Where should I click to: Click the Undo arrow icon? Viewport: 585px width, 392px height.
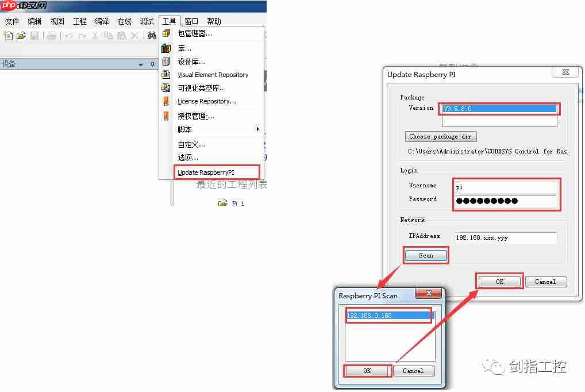tap(68, 36)
